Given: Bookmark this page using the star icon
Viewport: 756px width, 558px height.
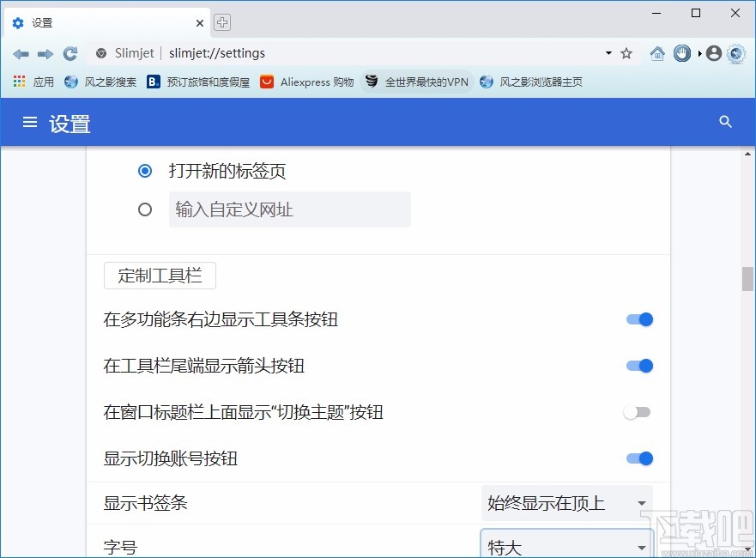Looking at the screenshot, I should click(x=626, y=52).
